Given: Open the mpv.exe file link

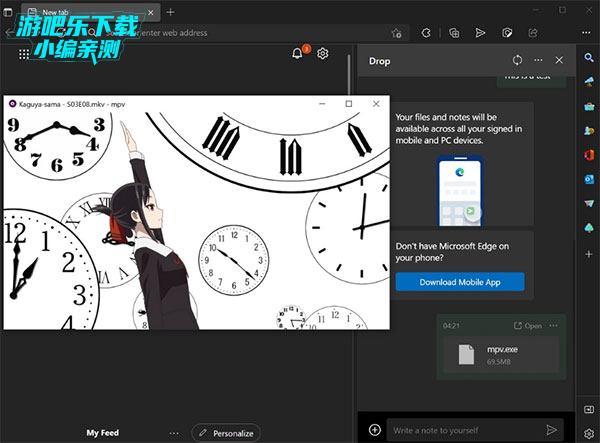Looking at the screenshot, I should (x=527, y=325).
